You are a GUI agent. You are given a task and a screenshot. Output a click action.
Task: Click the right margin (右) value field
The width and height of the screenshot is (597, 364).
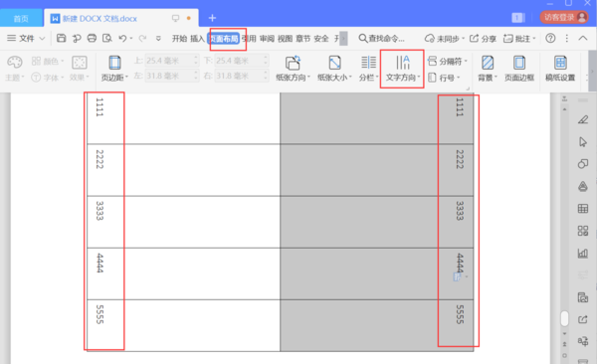242,76
